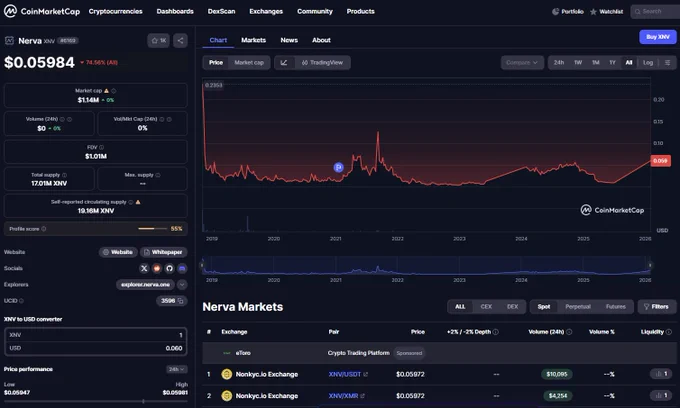Image resolution: width=680 pixels, height=408 pixels.
Task: Select the line chart type icon
Action: click(284, 62)
